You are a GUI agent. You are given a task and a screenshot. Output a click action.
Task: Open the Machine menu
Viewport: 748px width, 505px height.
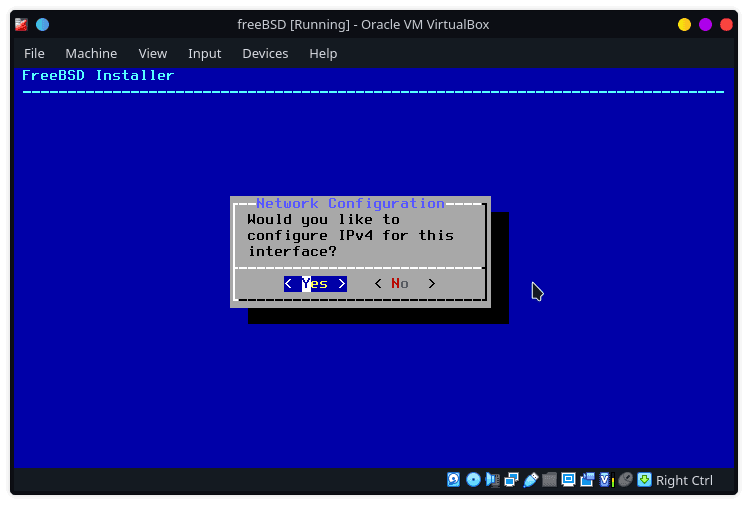coord(91,53)
